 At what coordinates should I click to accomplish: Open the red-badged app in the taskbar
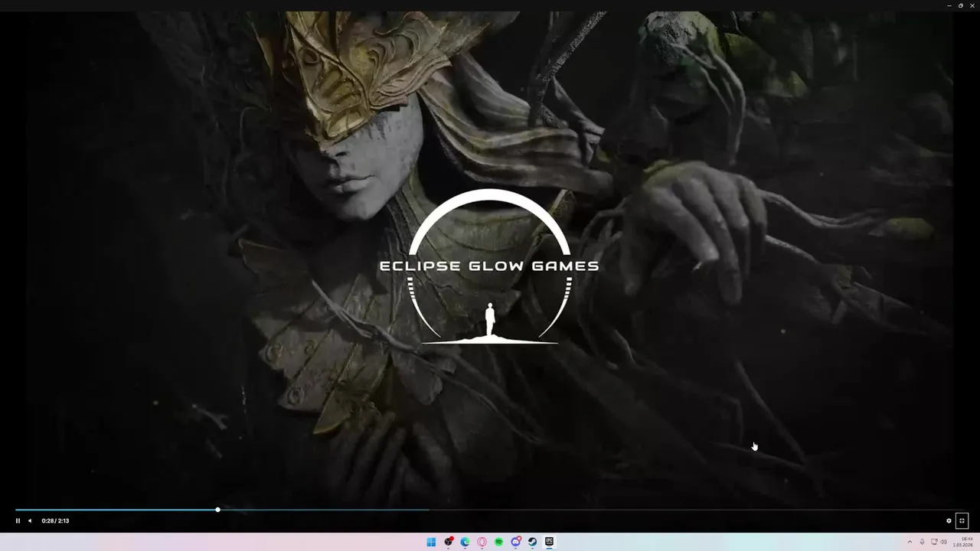[x=448, y=542]
